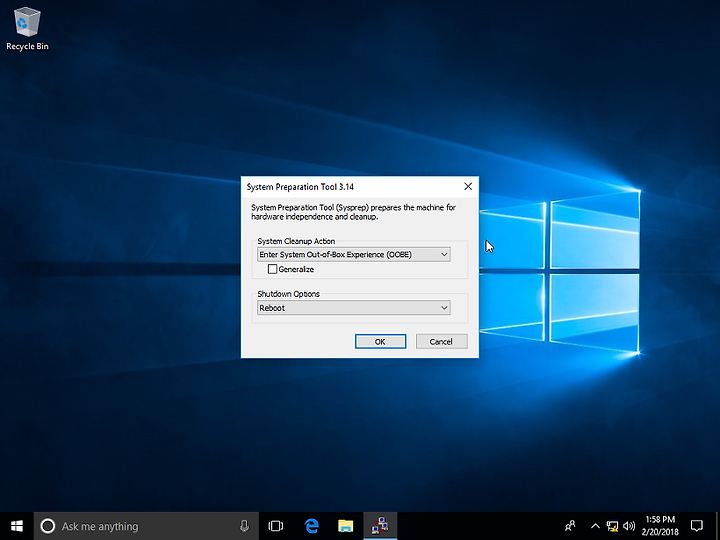Open the volume speaker tray icon
Image resolution: width=720 pixels, height=540 pixels.
click(x=629, y=526)
